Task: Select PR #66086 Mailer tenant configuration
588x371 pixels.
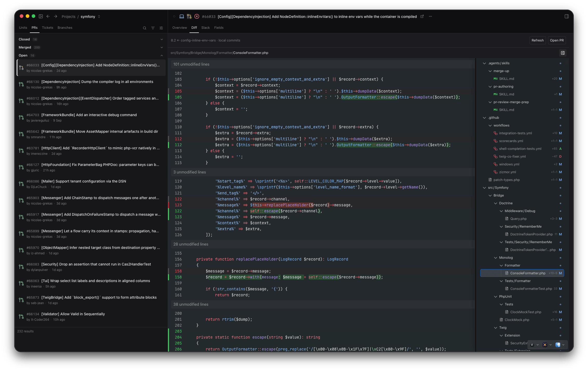Action: pyautogui.click(x=91, y=184)
